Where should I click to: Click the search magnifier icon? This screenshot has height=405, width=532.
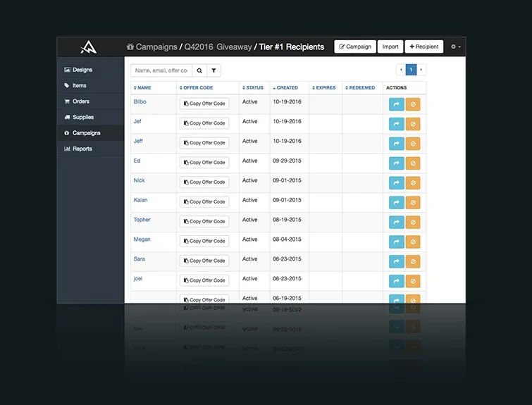199,70
